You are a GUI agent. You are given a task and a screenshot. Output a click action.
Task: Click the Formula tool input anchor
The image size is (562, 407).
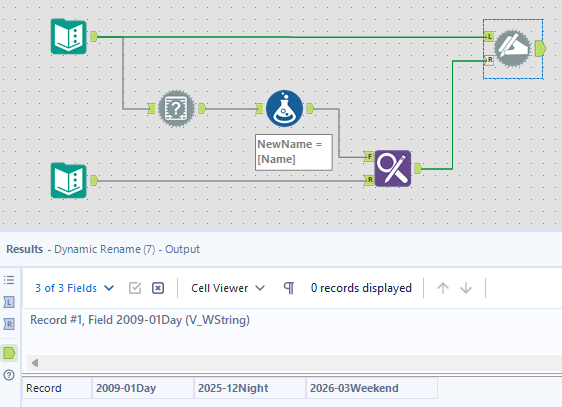tap(259, 109)
